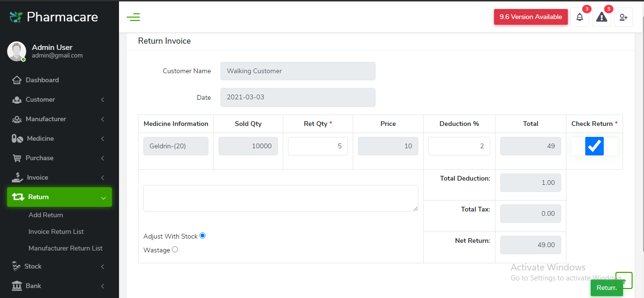Expand the Stock section chevron
Viewport: 644px width, 298px height.
click(x=102, y=266)
